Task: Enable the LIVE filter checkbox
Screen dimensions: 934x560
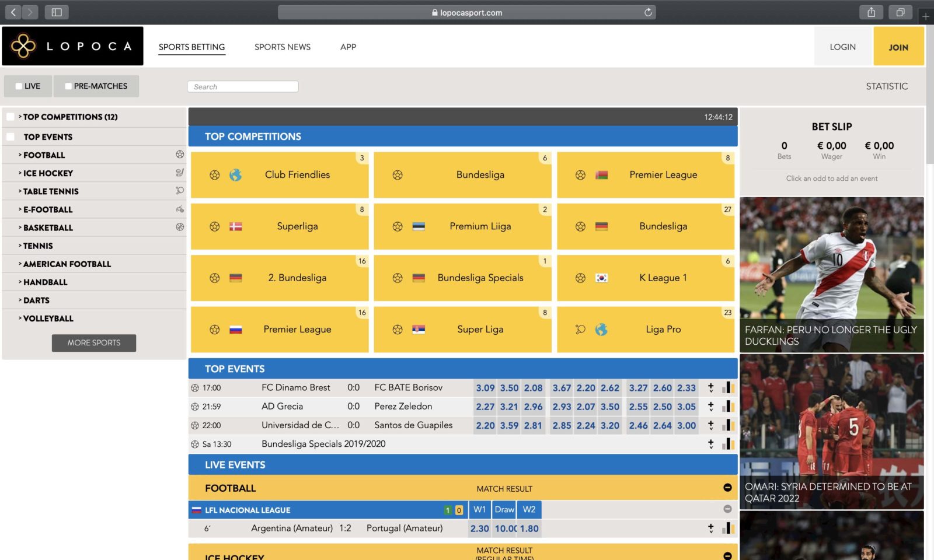Action: [x=19, y=86]
